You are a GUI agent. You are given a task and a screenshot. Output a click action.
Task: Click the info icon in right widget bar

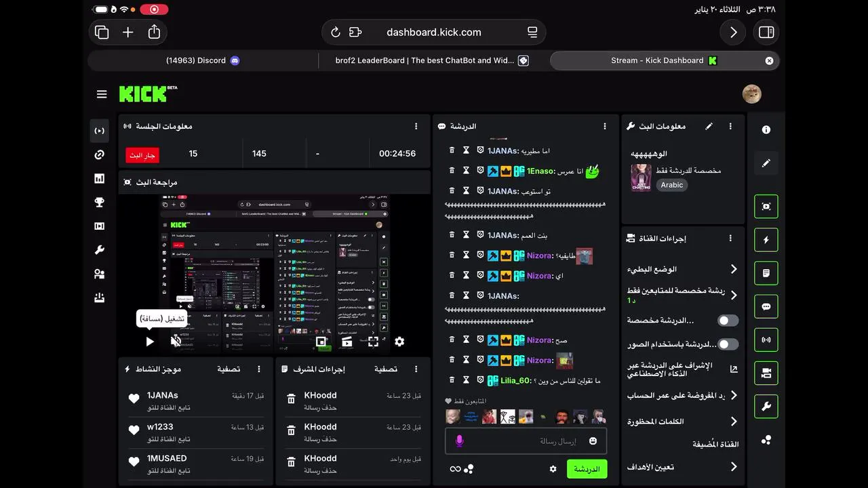coord(766,130)
